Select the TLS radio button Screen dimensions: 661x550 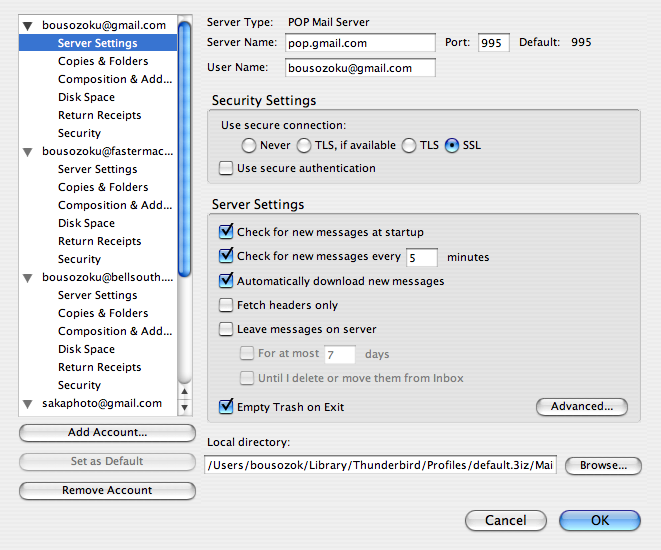(x=409, y=145)
